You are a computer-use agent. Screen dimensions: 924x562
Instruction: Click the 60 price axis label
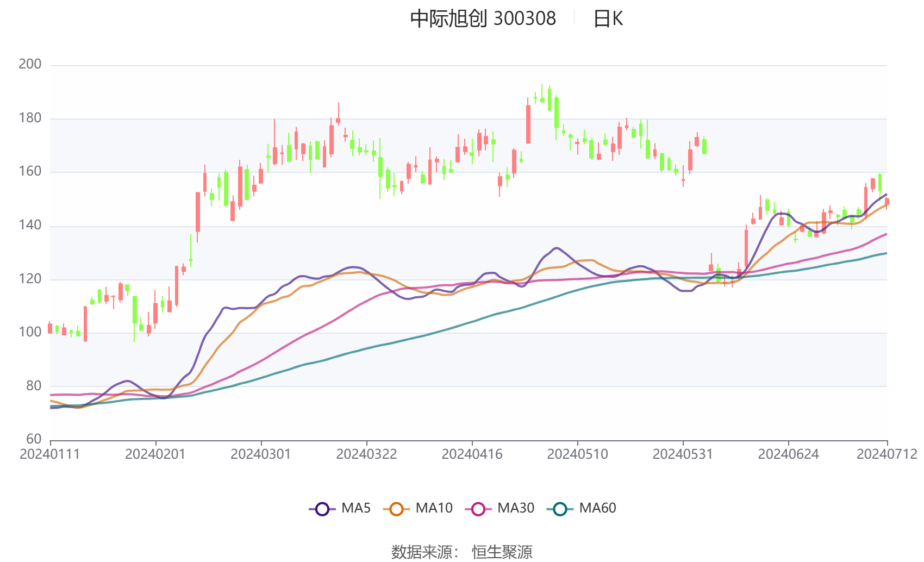pyautogui.click(x=34, y=439)
